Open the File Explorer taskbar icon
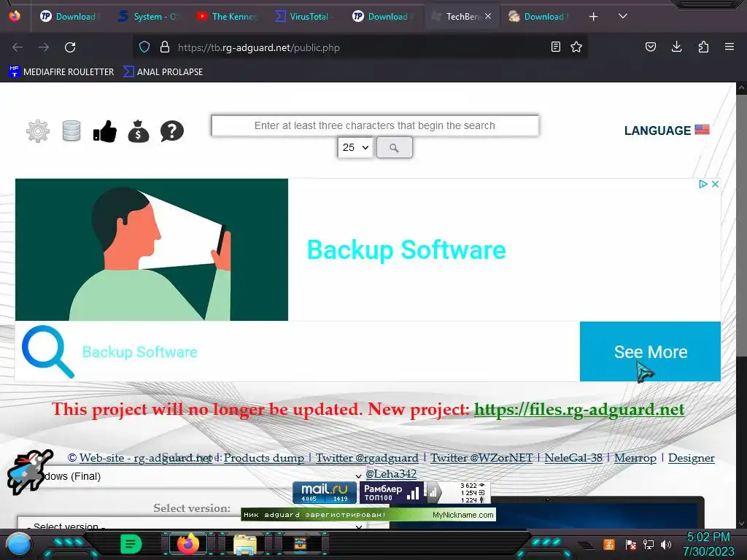 pos(245,544)
